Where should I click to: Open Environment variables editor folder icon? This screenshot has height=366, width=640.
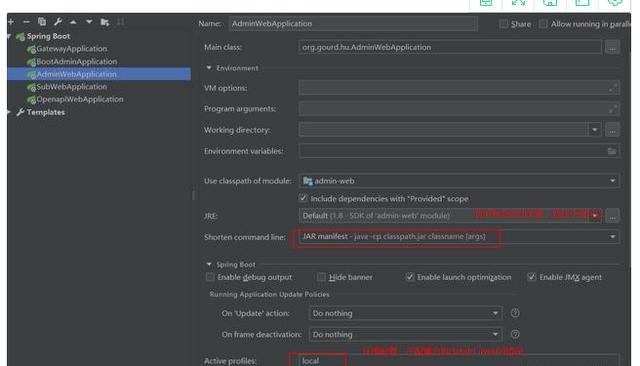(x=612, y=151)
